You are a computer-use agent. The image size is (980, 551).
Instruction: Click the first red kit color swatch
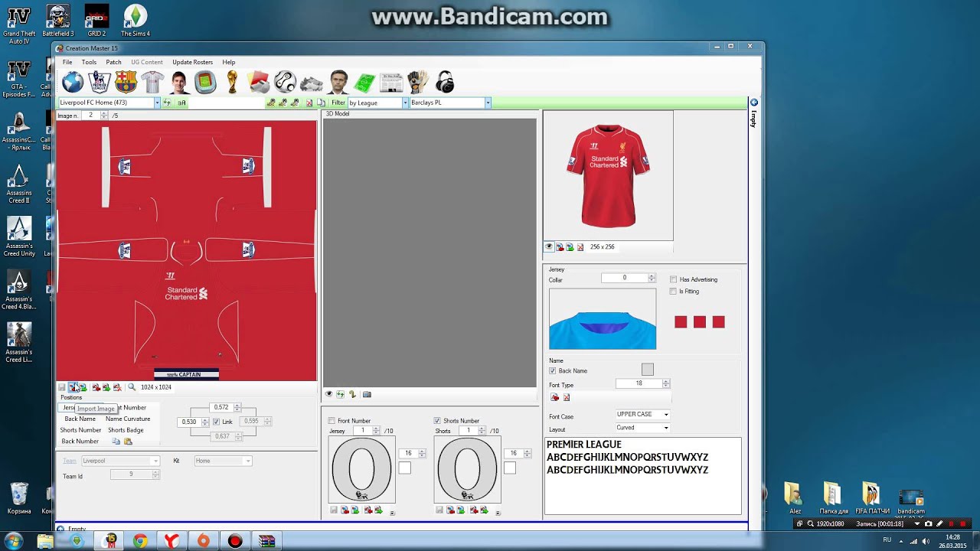[x=681, y=322]
